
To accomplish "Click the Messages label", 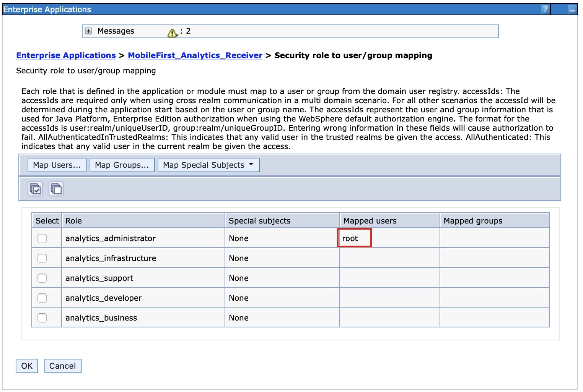I will point(116,31).
